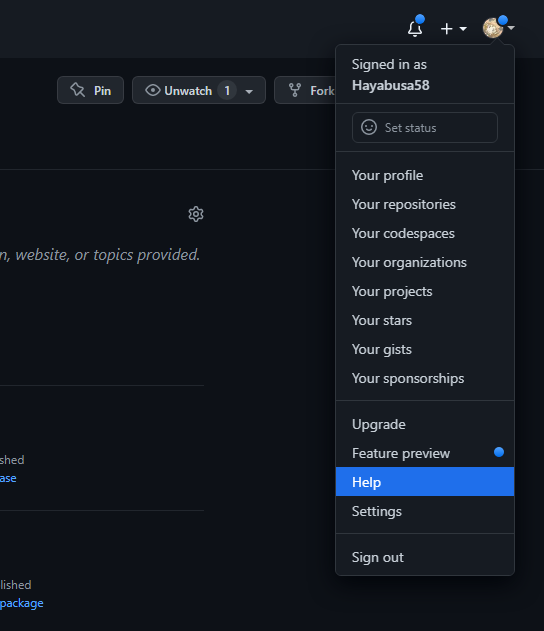This screenshot has width=544, height=631.
Task: Click the partially visible package link
Action: [22, 603]
